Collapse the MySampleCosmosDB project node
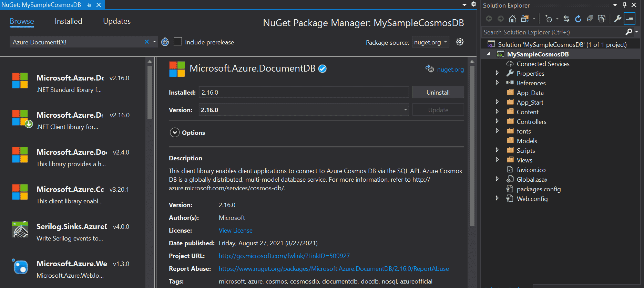Screen dimensions: 644x288 click(x=488, y=54)
